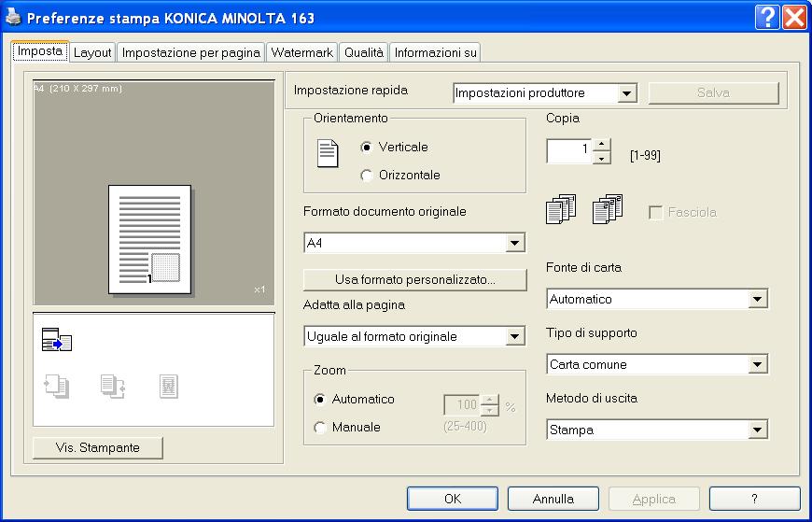
Task: Open the Impostazione per pagina tab
Action: (x=190, y=52)
